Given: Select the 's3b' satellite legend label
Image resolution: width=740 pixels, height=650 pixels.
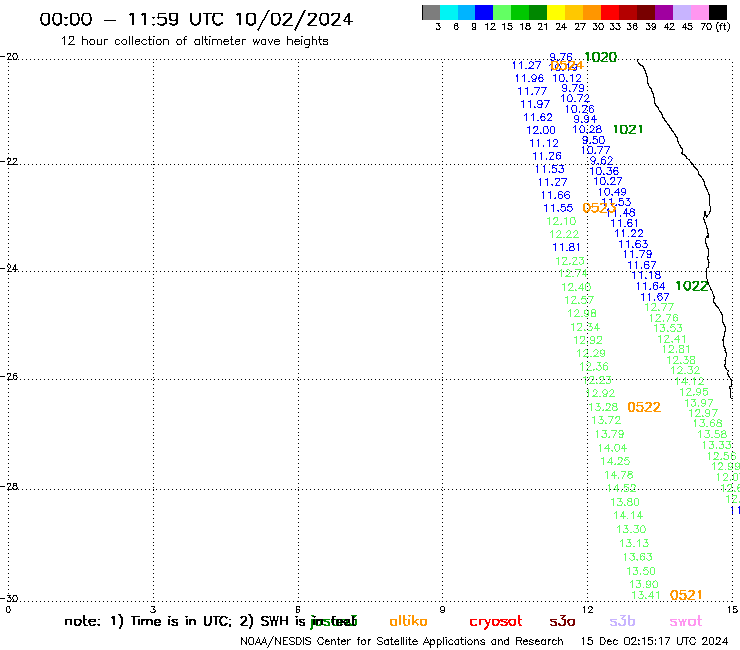Looking at the screenshot, I should coord(622,621).
